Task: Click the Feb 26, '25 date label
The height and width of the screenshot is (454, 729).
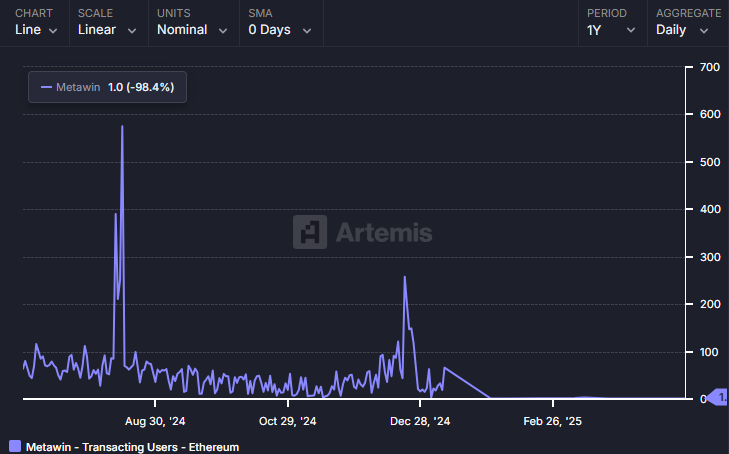Action: (x=552, y=421)
